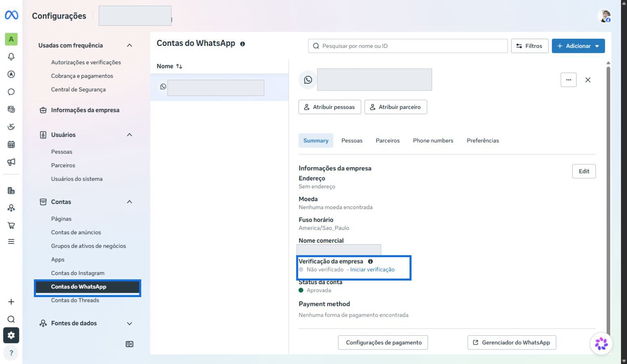Open Autorizações e verificações menu item
The height and width of the screenshot is (364, 627).
click(86, 62)
